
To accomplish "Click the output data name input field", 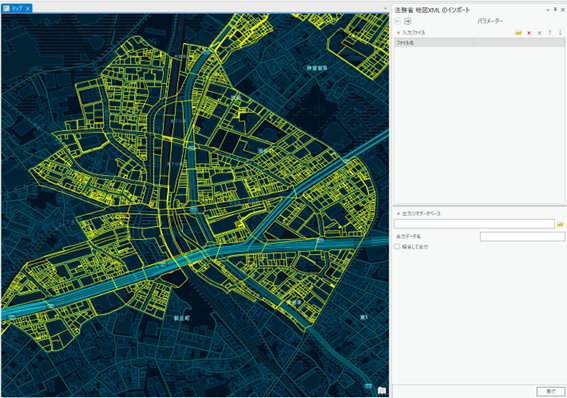I will (x=523, y=236).
